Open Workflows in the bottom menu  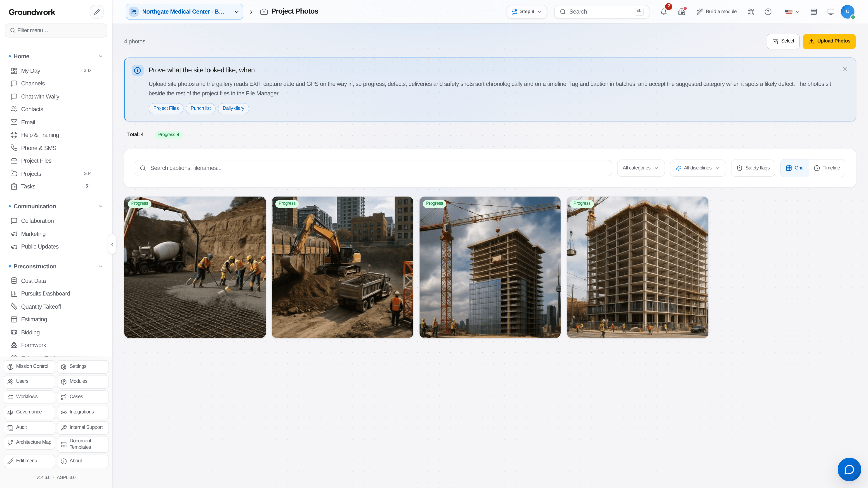(29, 397)
